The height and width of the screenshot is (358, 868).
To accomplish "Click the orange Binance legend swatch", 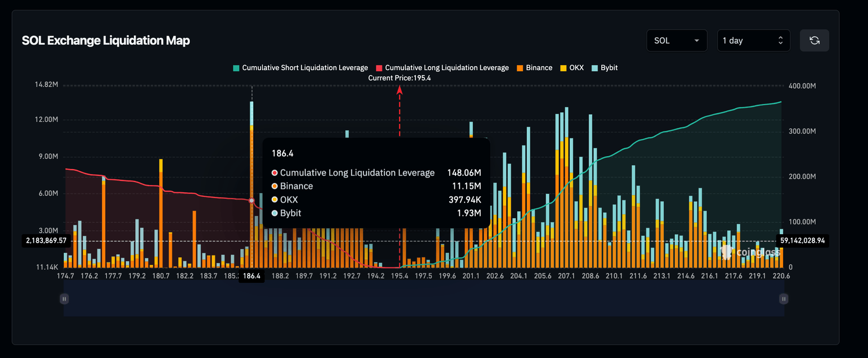I will pos(520,68).
